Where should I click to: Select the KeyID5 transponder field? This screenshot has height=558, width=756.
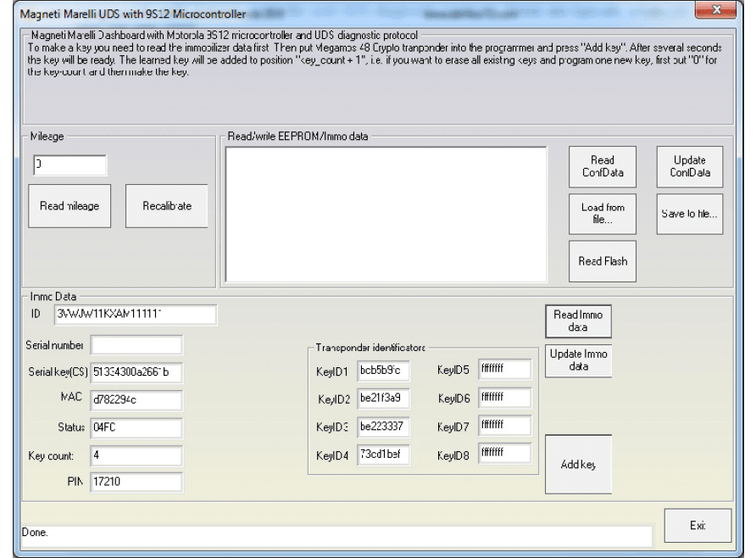504,370
